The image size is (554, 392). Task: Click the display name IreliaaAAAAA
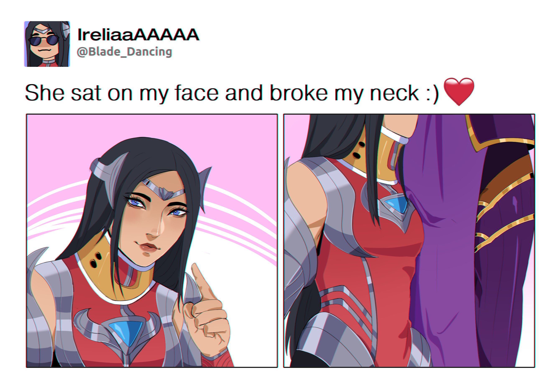coord(138,35)
